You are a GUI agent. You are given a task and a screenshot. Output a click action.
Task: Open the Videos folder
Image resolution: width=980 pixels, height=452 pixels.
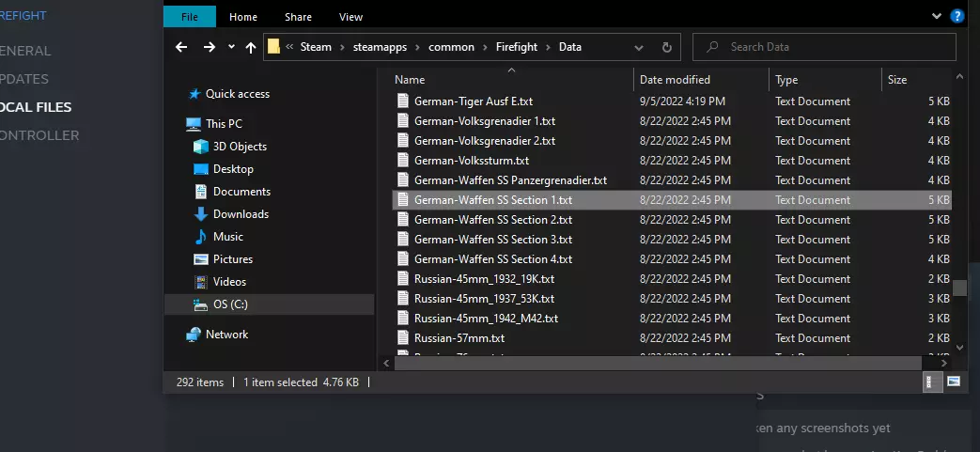(229, 281)
